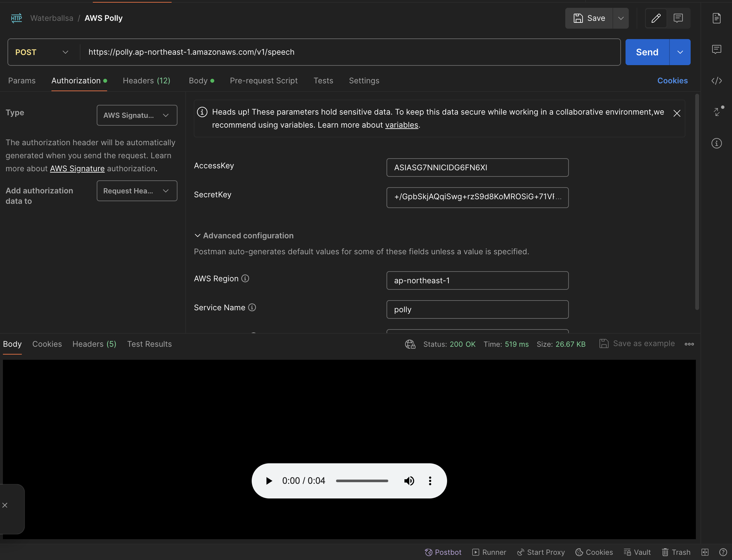Open the code snippet icon
Viewport: 732px width, 560px height.
pos(716,81)
